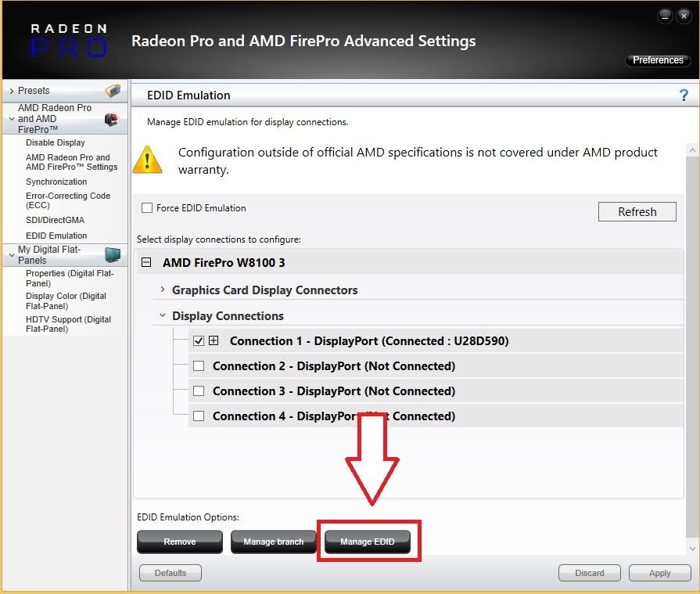Click the Remove button
The width and height of the screenshot is (700, 594).
179,542
